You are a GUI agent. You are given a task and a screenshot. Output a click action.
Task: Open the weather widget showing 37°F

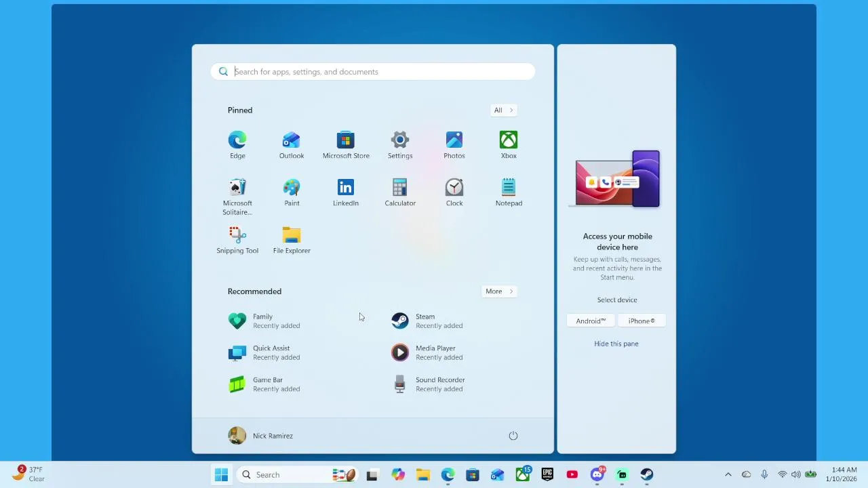[x=28, y=474]
